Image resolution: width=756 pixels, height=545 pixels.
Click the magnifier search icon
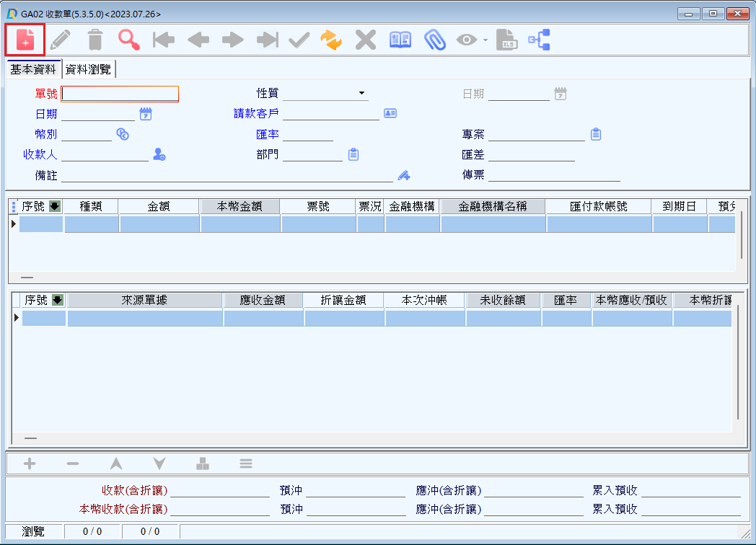pos(129,40)
